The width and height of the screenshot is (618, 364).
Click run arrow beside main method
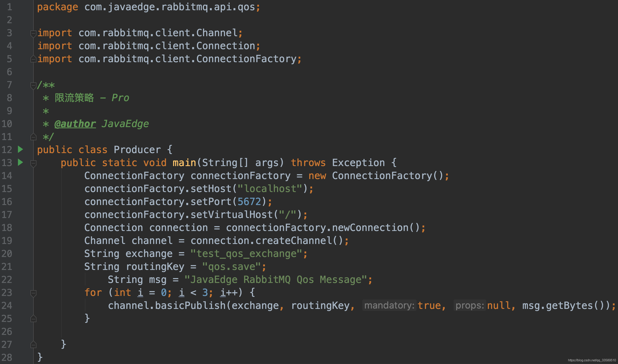click(x=20, y=162)
